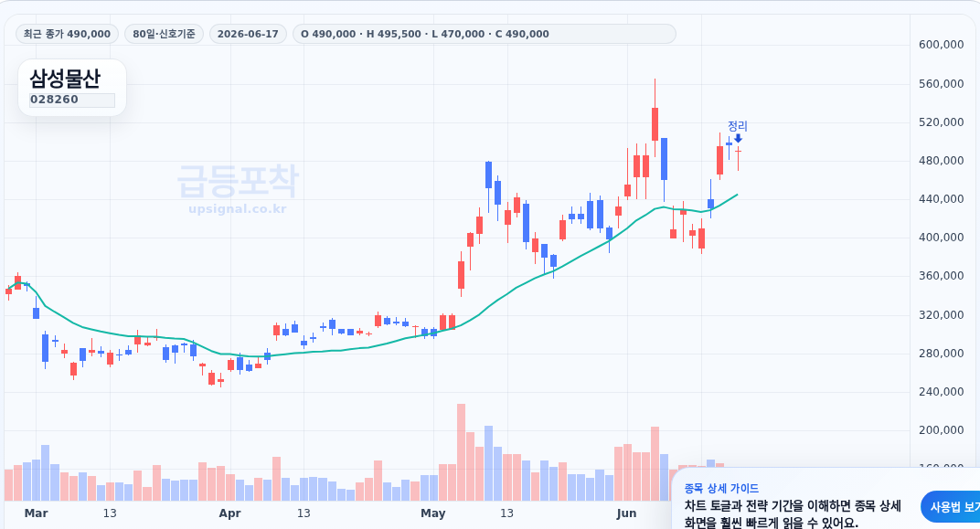Viewport: 980px width, 529px height.
Task: Click the Jun label on time axis
Action: [x=626, y=513]
